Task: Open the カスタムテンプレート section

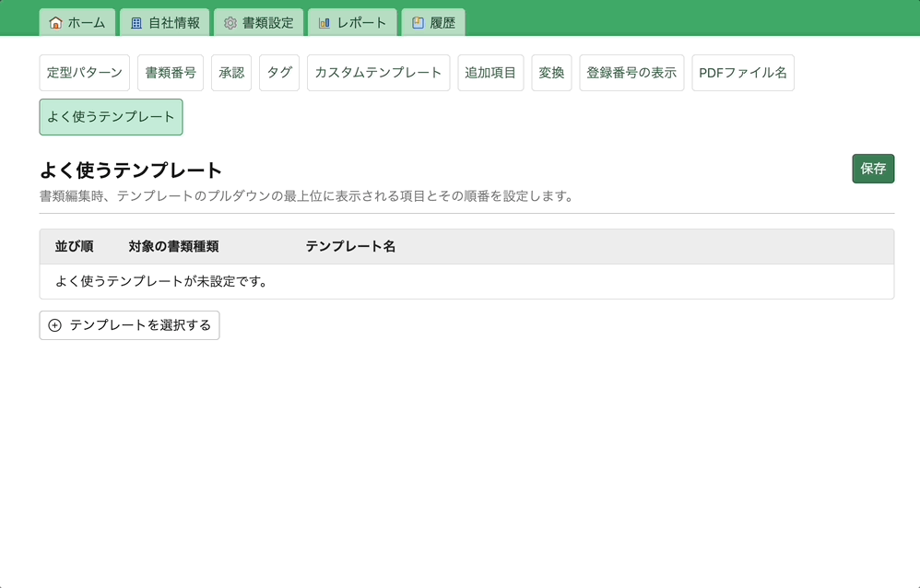Action: pos(379,73)
